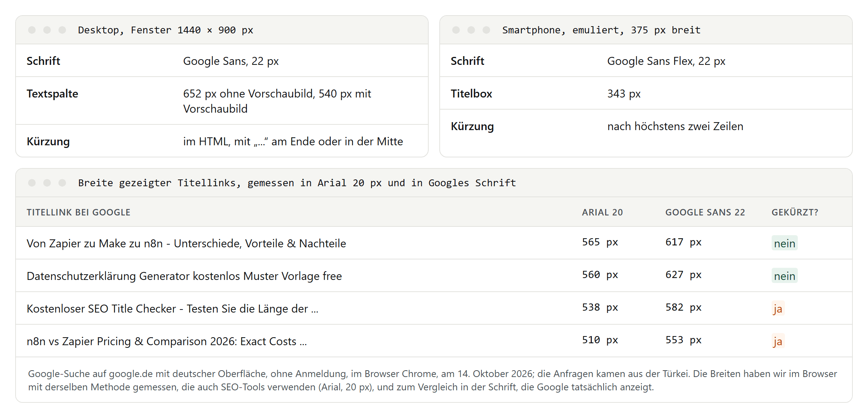Click the 'nach höchstens zwei Zeilen' text
The image size is (868, 418).
675,126
